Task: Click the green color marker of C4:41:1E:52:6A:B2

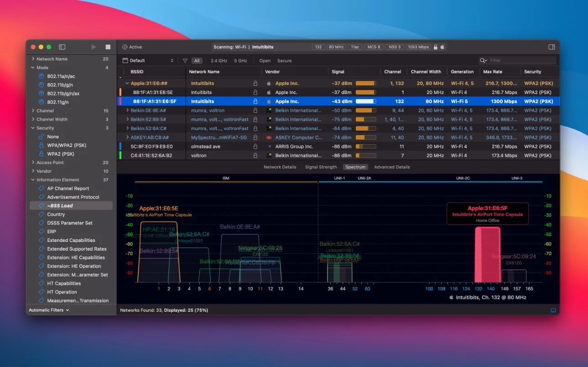Action: (x=120, y=156)
